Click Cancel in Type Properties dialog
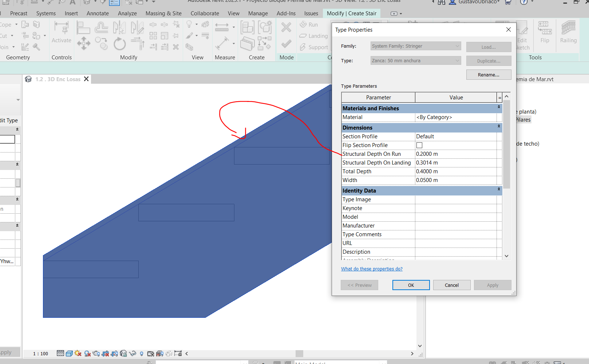The width and height of the screenshot is (589, 364). 452,285
